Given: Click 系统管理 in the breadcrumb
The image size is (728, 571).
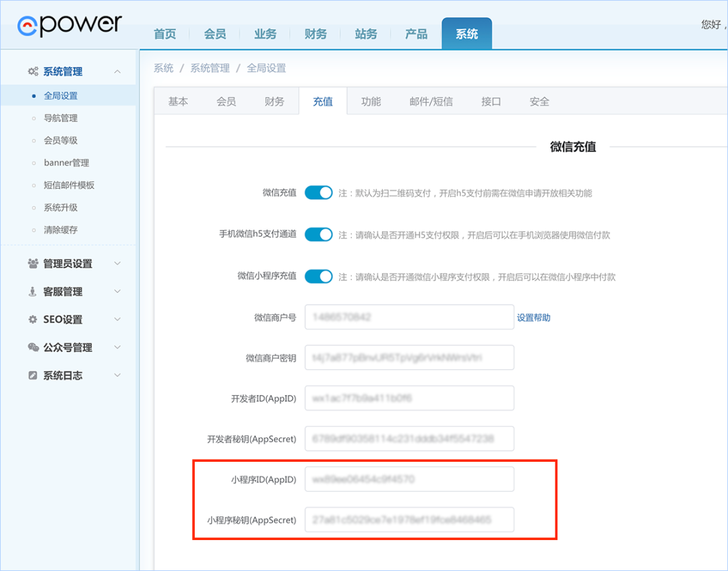Looking at the screenshot, I should click(x=210, y=68).
